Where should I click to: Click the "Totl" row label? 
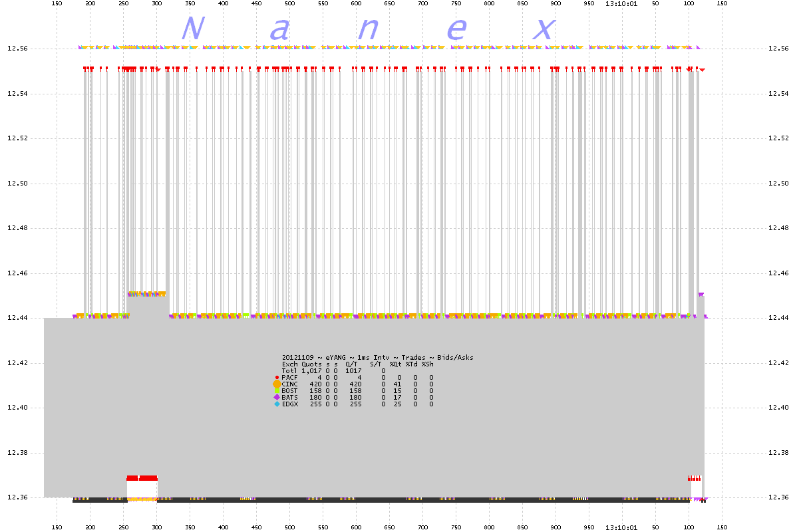[x=289, y=371]
